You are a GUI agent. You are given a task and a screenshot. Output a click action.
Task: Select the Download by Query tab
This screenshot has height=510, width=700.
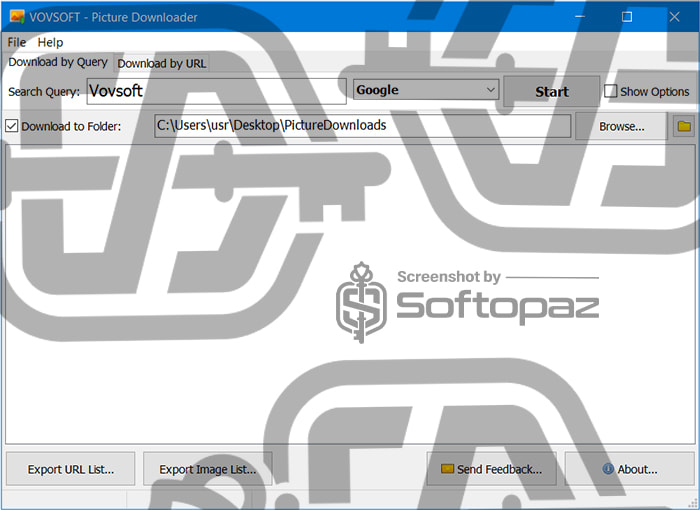coord(58,62)
